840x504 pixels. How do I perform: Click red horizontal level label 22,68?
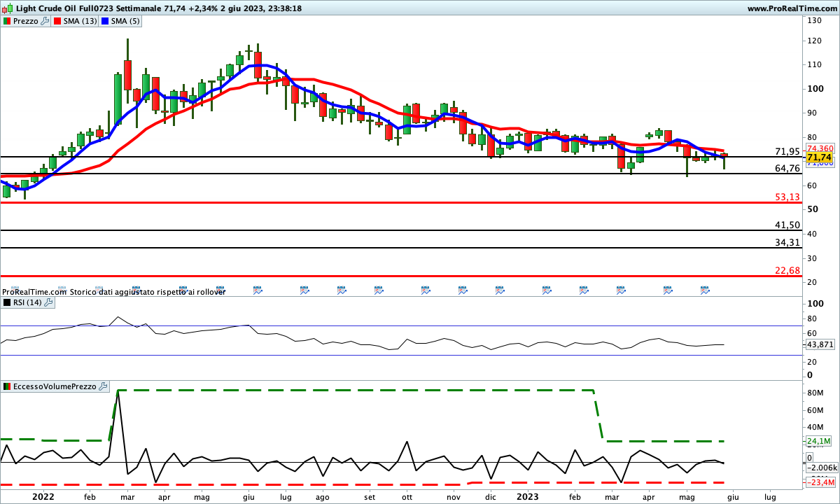tap(787, 270)
